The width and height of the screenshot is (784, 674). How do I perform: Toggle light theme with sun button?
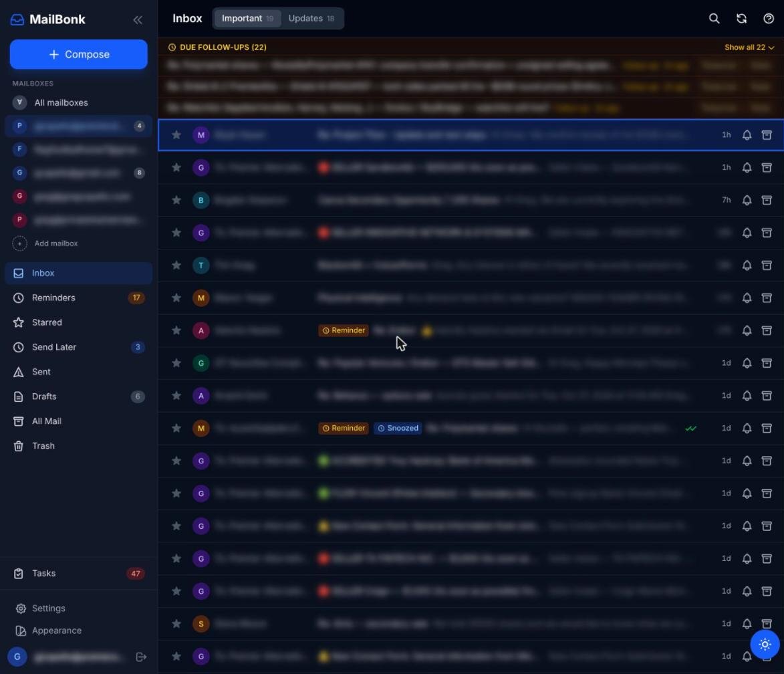point(765,645)
